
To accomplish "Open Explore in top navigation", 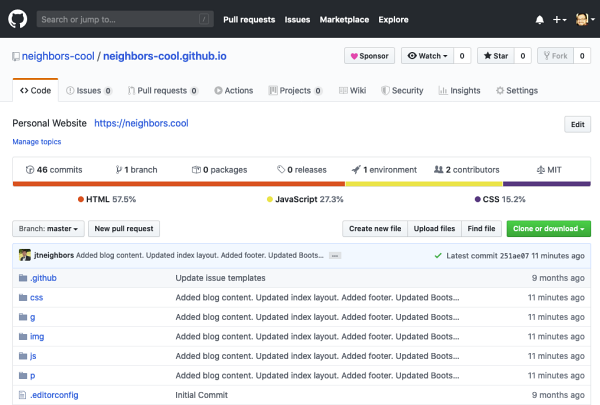I will (393, 20).
